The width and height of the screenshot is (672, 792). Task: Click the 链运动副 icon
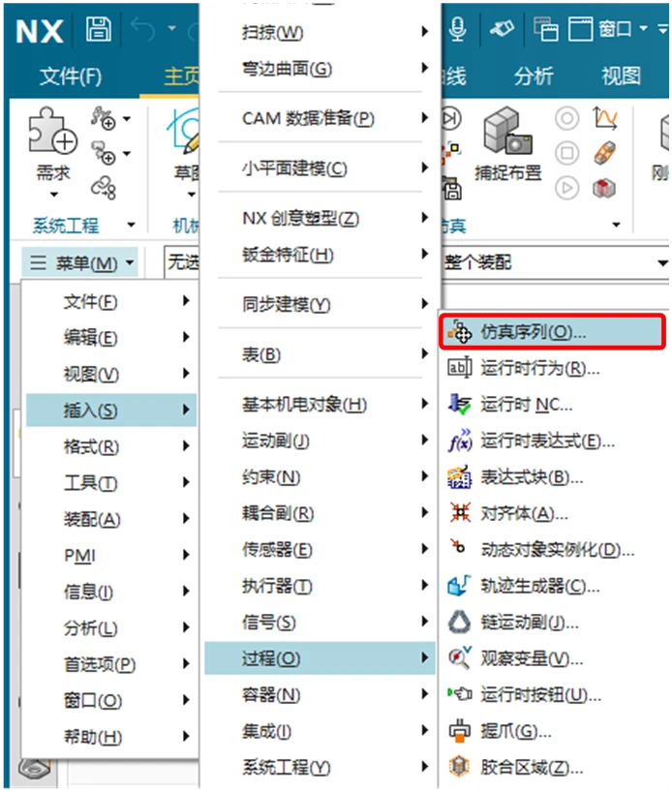pos(460,623)
